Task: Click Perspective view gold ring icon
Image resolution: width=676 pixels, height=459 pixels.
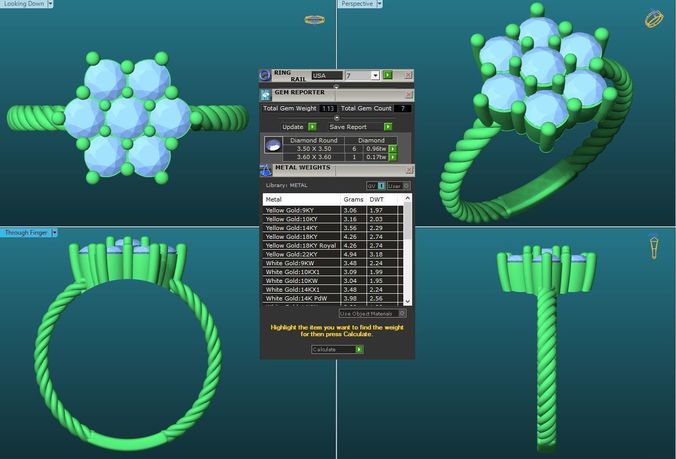Action: point(654,19)
